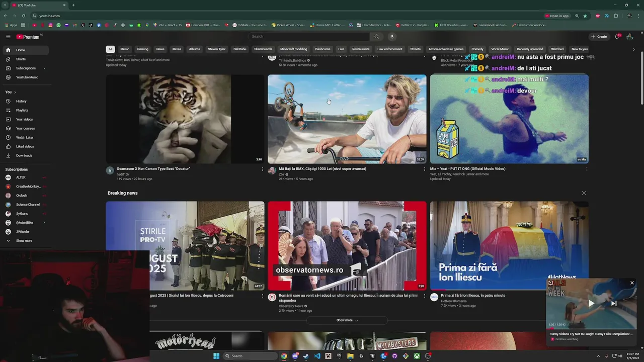This screenshot has height=362, width=644.
Task: Open the YouTube hamburger guide menu
Action: (x=8, y=37)
